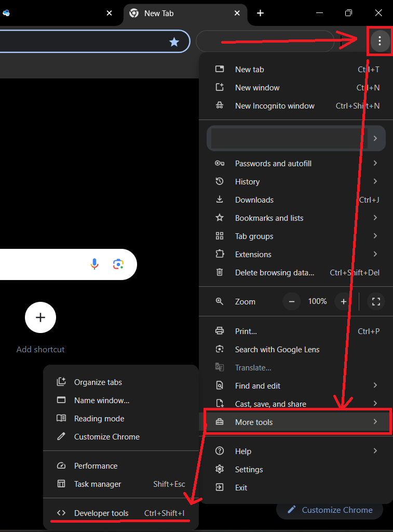The width and height of the screenshot is (393, 532).
Task: Increase zoom with plus button
Action: point(344,301)
